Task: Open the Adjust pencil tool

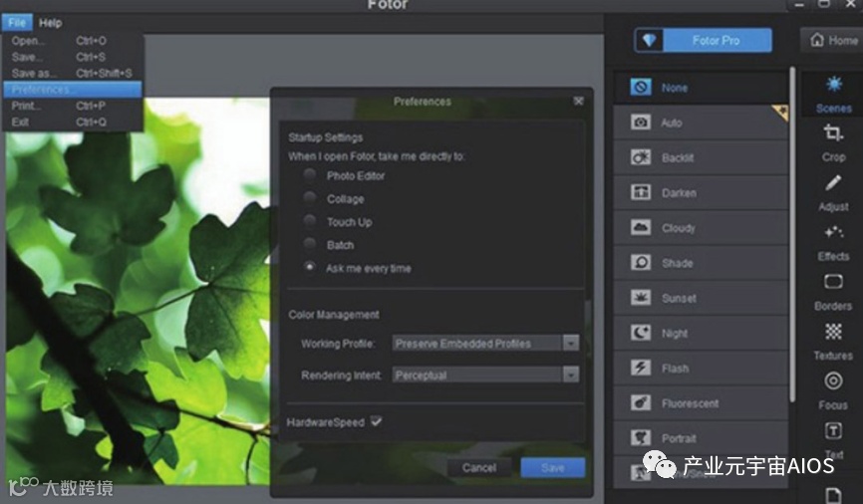Action: (x=833, y=193)
